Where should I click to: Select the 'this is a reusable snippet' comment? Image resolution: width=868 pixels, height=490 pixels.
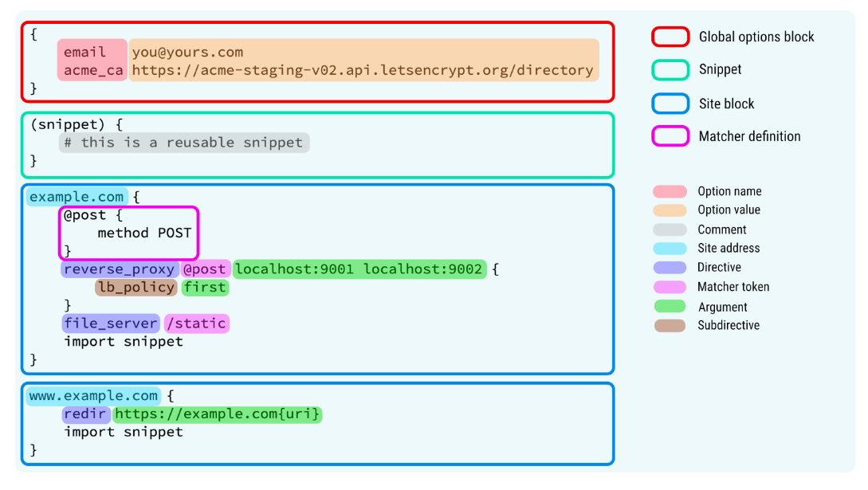click(x=183, y=143)
